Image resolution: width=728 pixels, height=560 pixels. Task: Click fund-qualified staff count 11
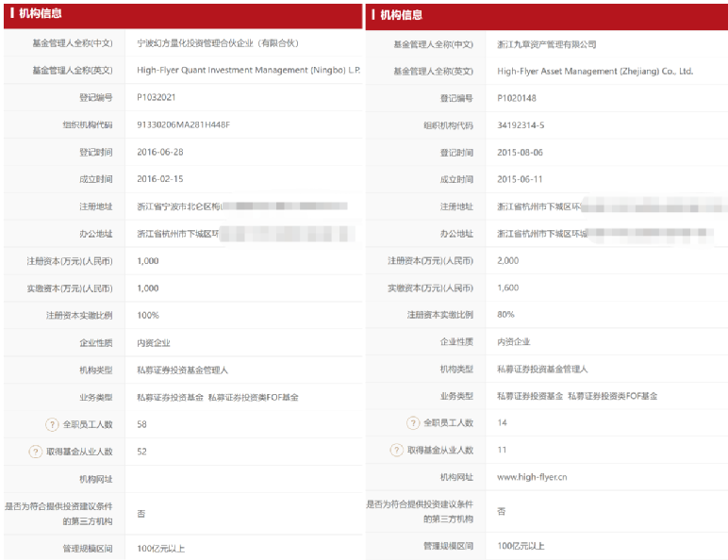click(502, 450)
